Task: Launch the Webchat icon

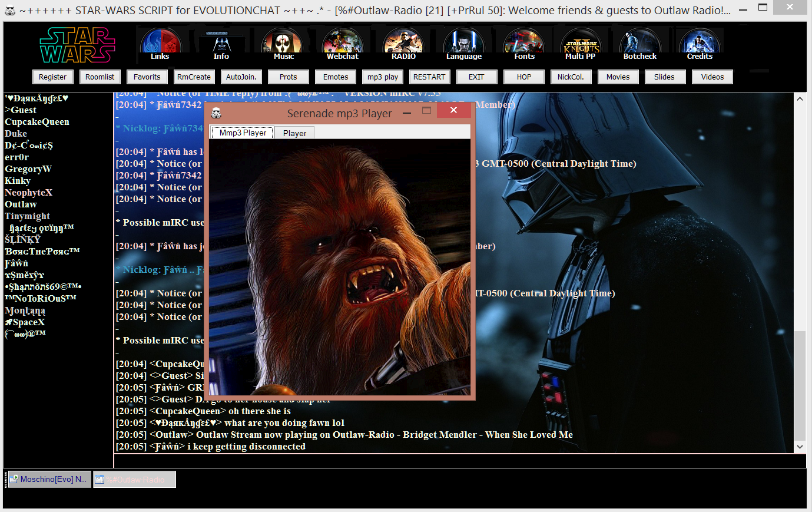Action: 343,44
